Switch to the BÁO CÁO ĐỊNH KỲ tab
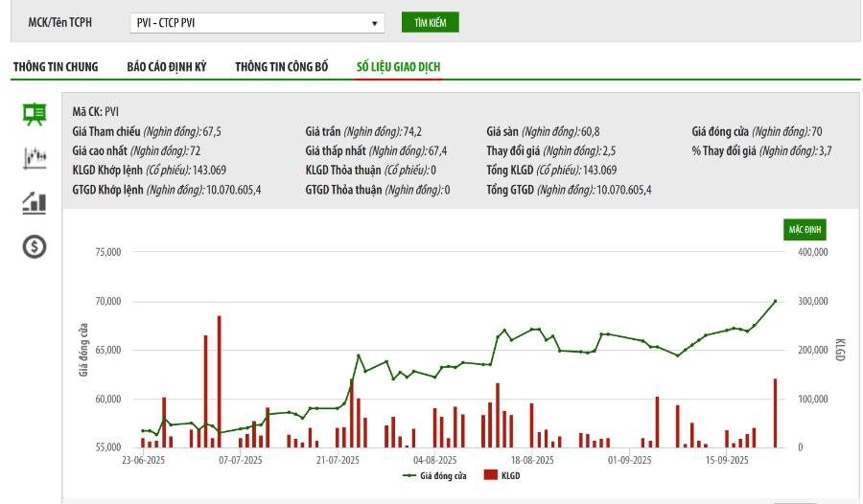The image size is (863, 504). coord(167,67)
